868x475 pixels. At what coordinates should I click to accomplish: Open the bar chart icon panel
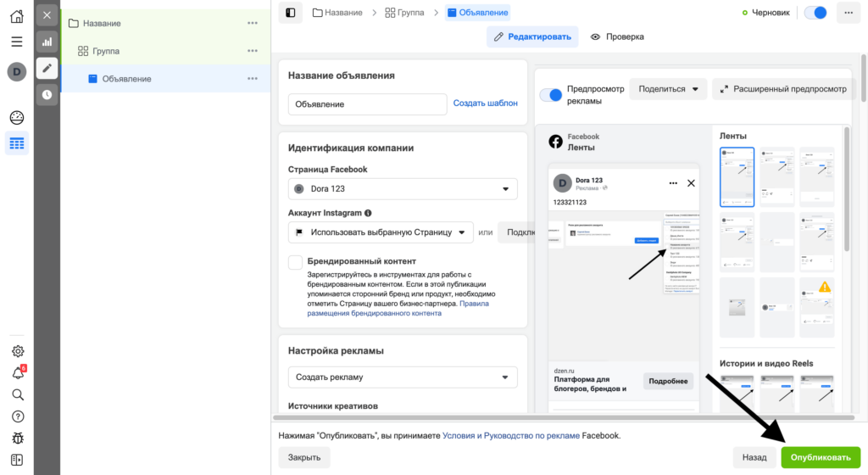click(x=47, y=41)
